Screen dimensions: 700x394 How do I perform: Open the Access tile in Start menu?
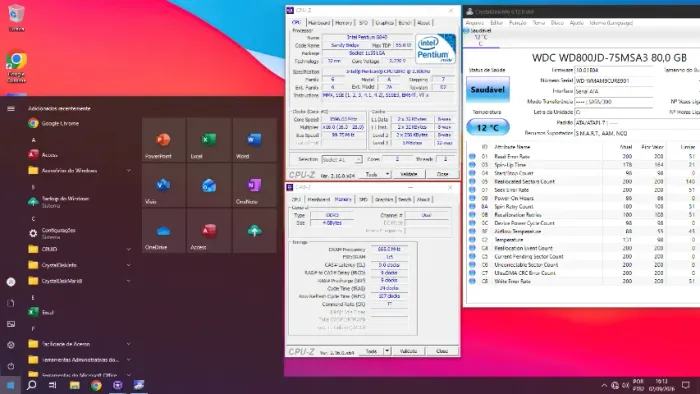[x=209, y=231]
